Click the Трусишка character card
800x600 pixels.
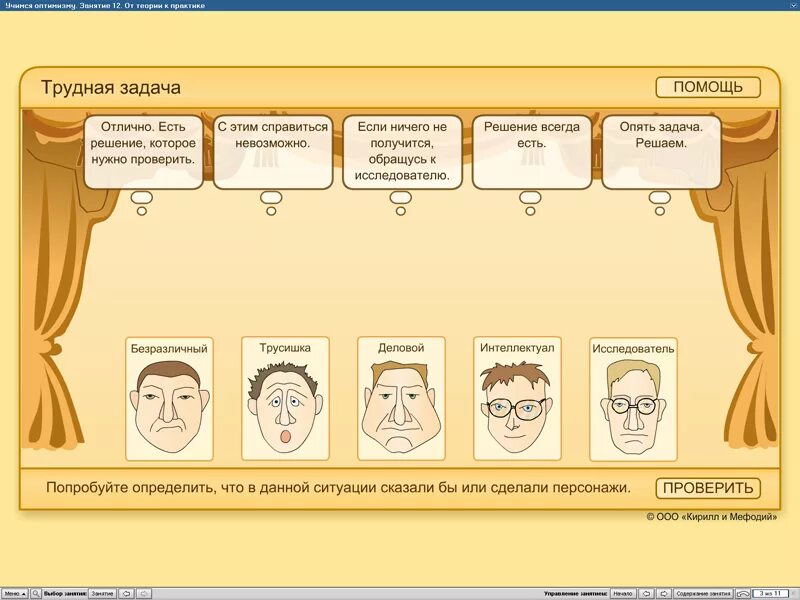pyautogui.click(x=285, y=398)
